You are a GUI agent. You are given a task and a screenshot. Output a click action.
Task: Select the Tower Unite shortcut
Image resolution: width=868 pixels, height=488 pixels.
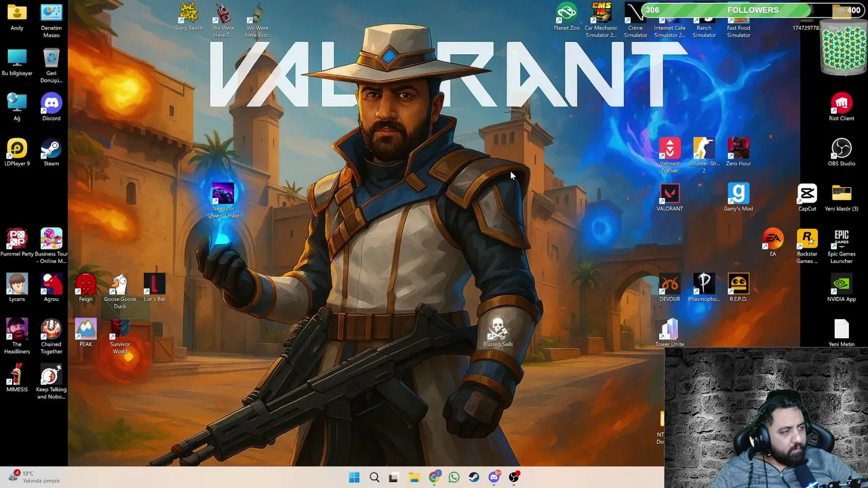[x=670, y=333]
